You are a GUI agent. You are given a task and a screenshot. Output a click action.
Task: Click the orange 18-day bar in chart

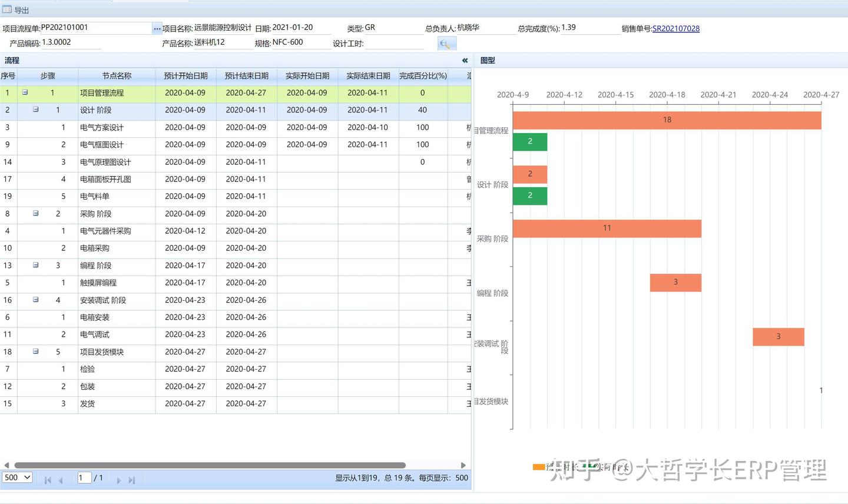point(667,120)
